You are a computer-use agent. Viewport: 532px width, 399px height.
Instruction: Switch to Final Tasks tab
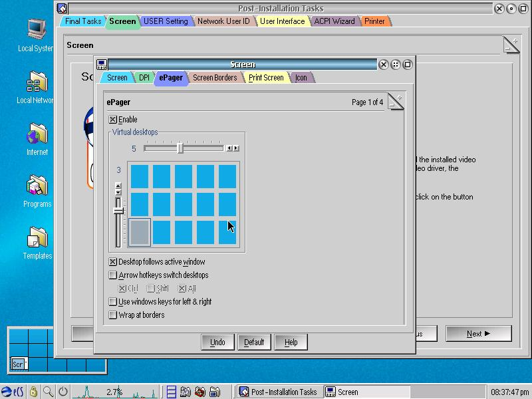[x=82, y=21]
